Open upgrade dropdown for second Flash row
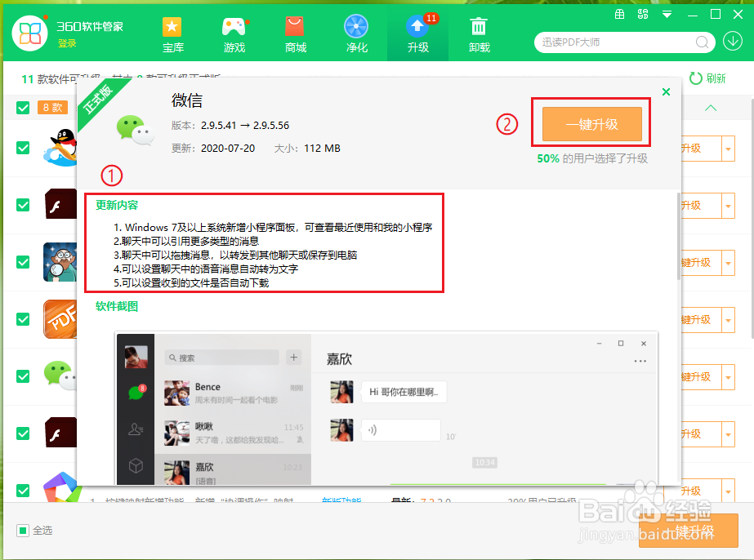The height and width of the screenshot is (560, 754). 728,434
